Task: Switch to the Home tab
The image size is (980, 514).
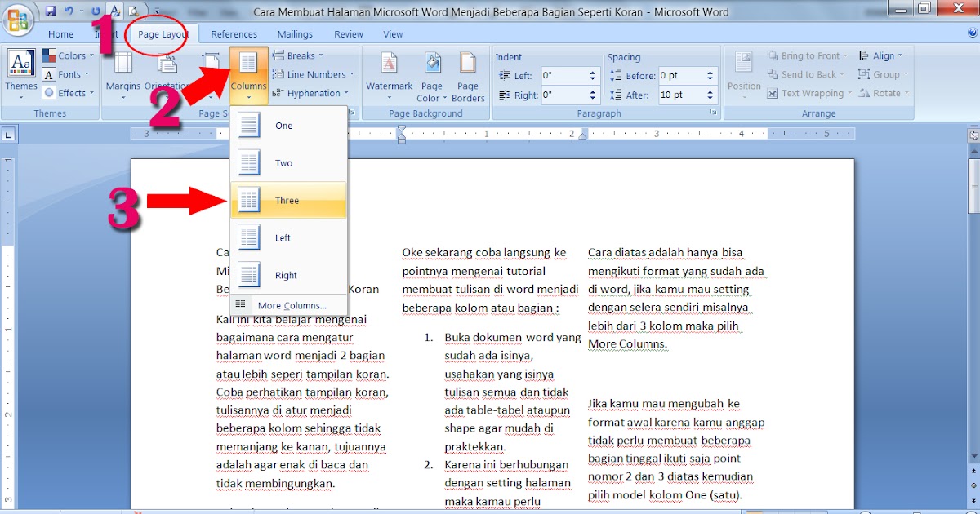Action: [60, 34]
